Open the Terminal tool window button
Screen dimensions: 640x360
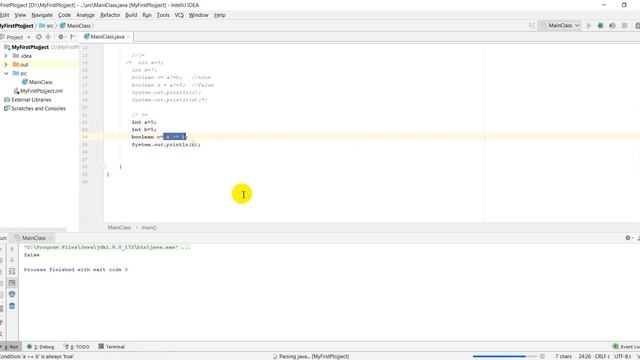pos(111,347)
